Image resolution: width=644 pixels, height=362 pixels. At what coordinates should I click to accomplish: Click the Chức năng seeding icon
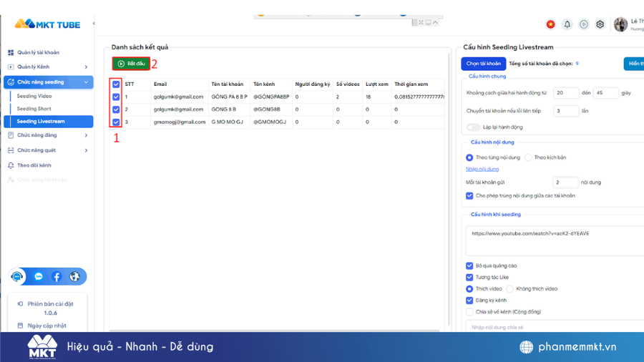point(11,82)
